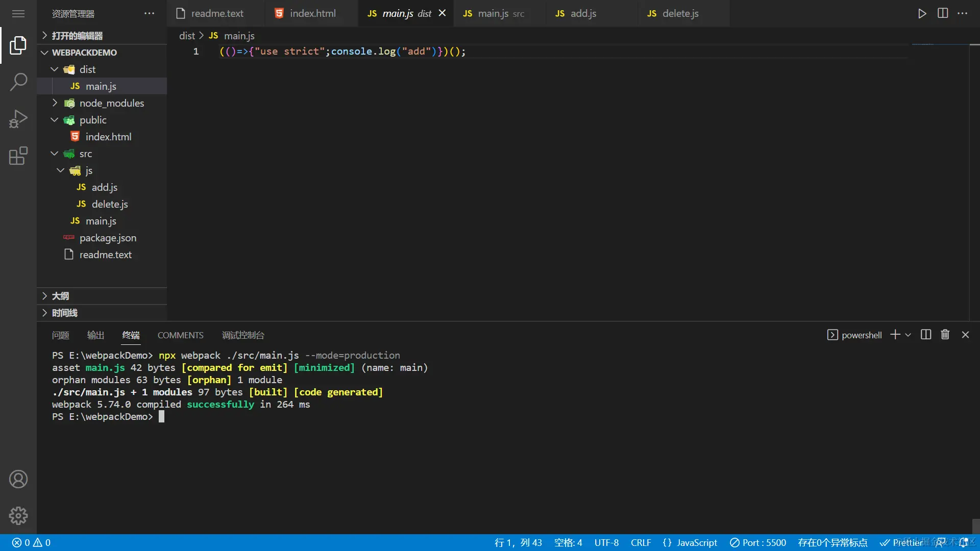Open the Run and Debug view
Image resolution: width=980 pixels, height=551 pixels.
coord(18,119)
